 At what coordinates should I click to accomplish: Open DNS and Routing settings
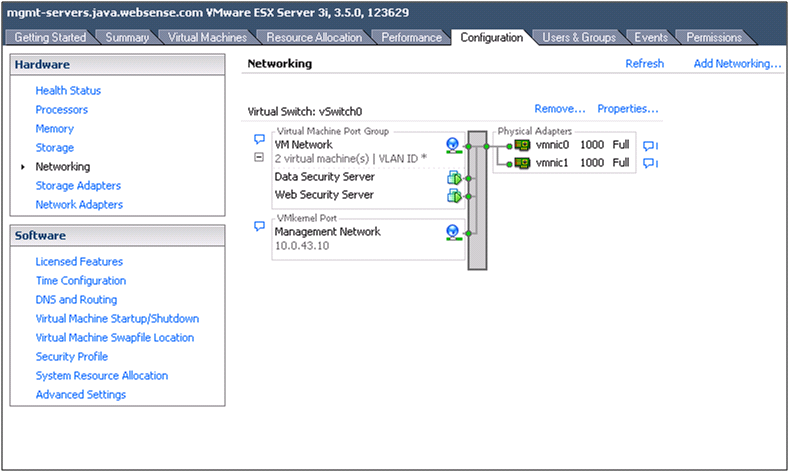(76, 300)
